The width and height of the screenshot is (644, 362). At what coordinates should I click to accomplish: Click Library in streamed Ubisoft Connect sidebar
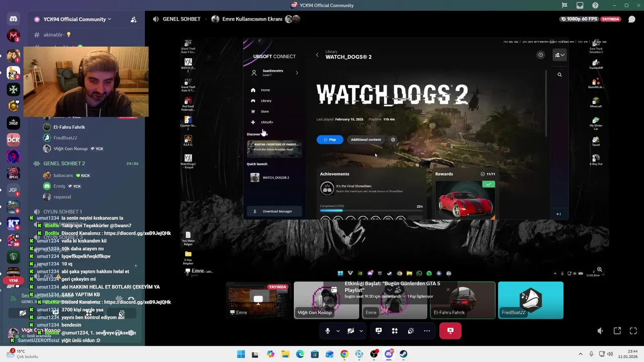(x=266, y=101)
